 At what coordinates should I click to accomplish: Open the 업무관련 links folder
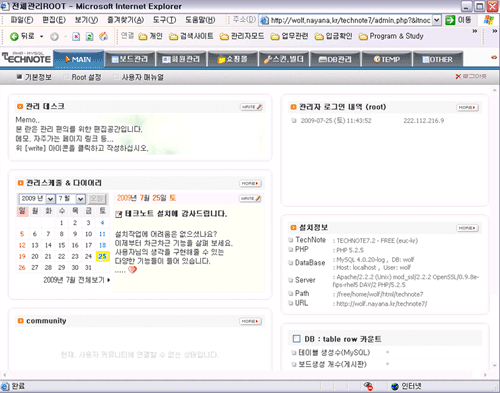tap(289, 36)
